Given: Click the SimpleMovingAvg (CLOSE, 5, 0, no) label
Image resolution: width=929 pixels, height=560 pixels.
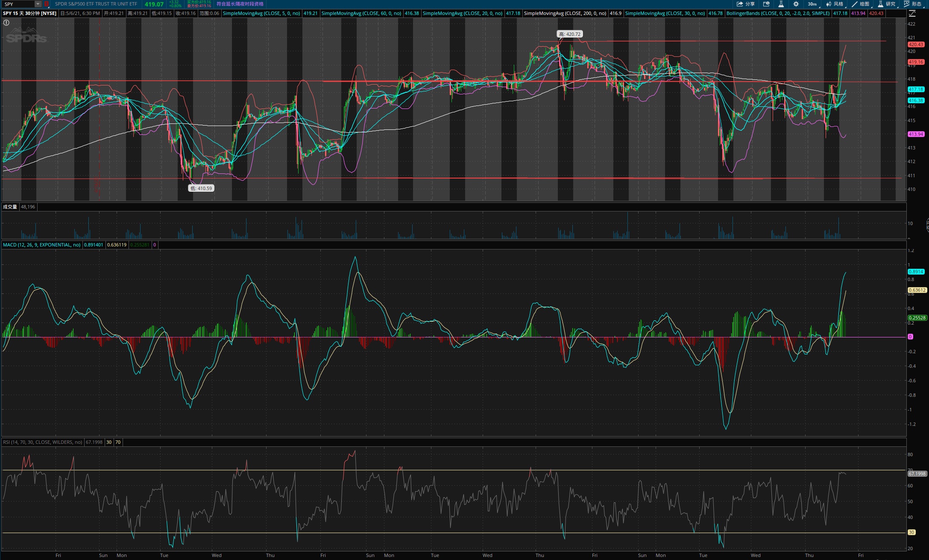Looking at the screenshot, I should click(x=261, y=13).
